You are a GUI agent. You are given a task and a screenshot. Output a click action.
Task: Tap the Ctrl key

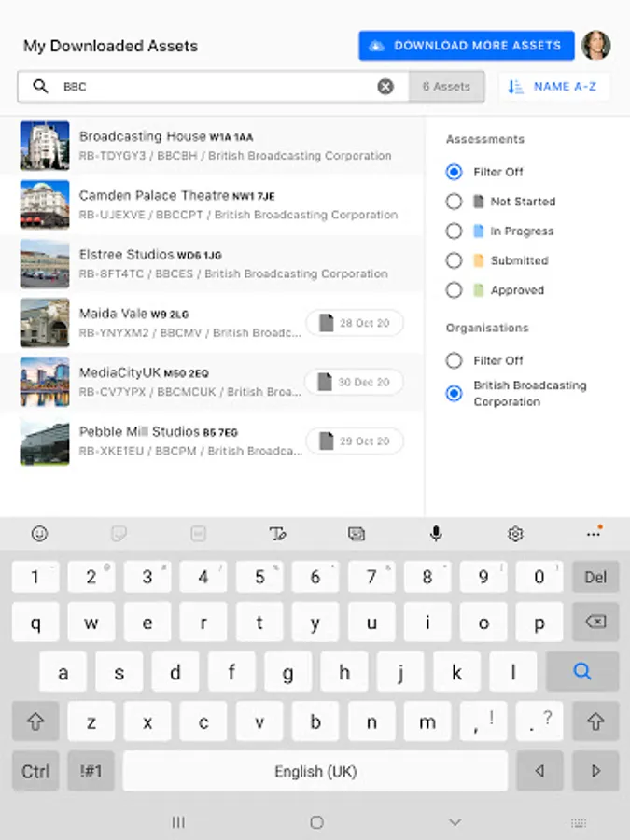click(35, 771)
